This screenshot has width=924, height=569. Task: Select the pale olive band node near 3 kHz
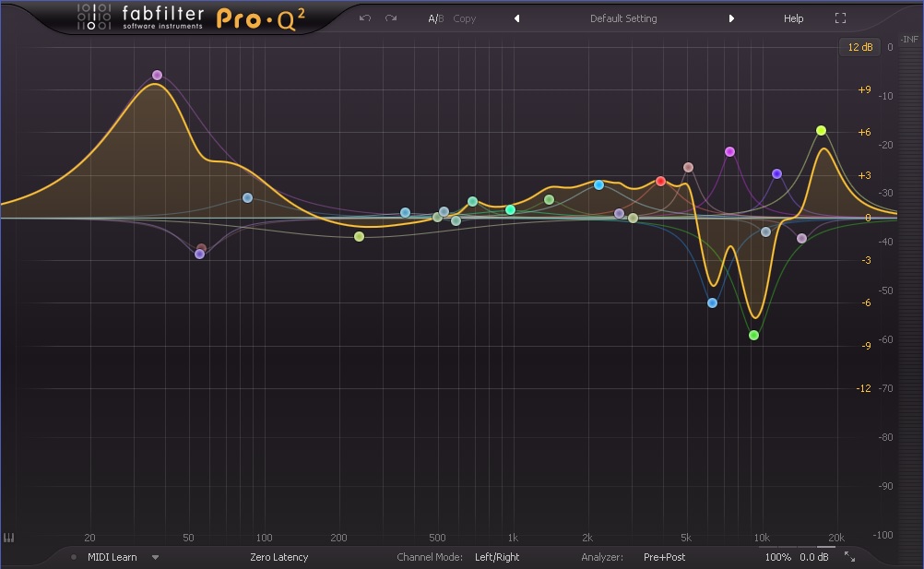[633, 218]
